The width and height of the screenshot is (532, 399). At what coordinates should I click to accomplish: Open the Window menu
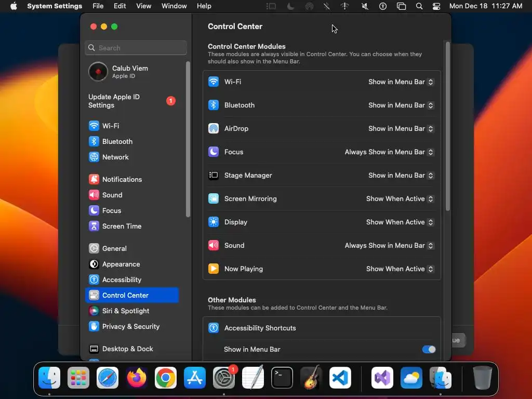click(174, 6)
